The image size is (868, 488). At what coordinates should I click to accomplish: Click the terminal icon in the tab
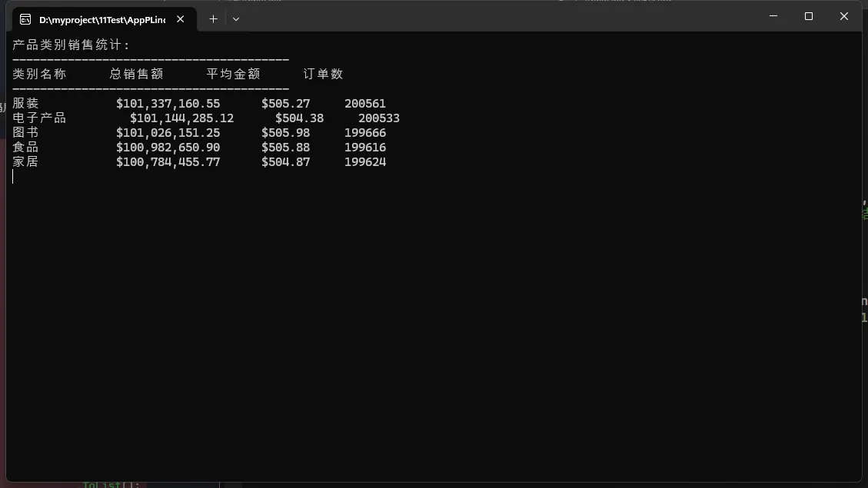[25, 19]
